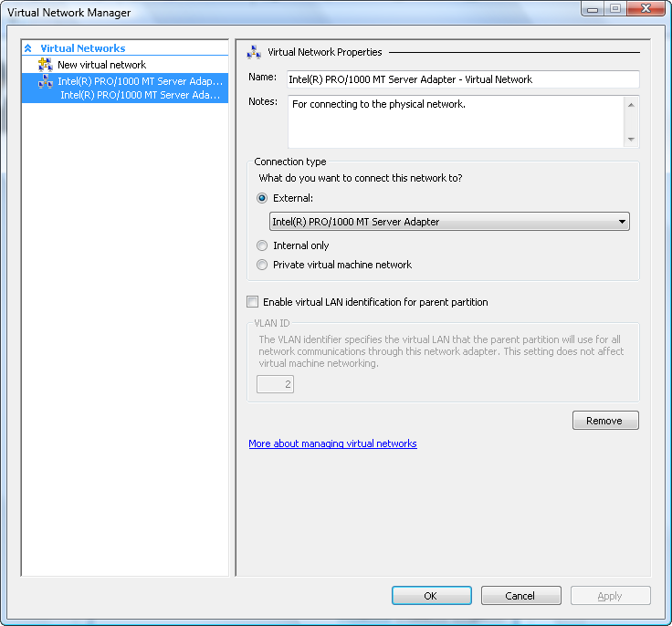
Task: Select Intel(R) PRO/1000 MT Server Adap... row
Action: click(125, 81)
